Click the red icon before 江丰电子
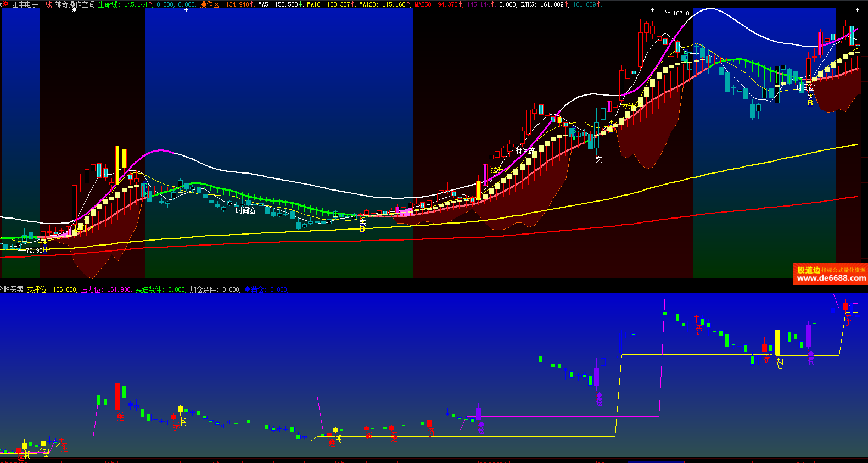 (x=5, y=4)
